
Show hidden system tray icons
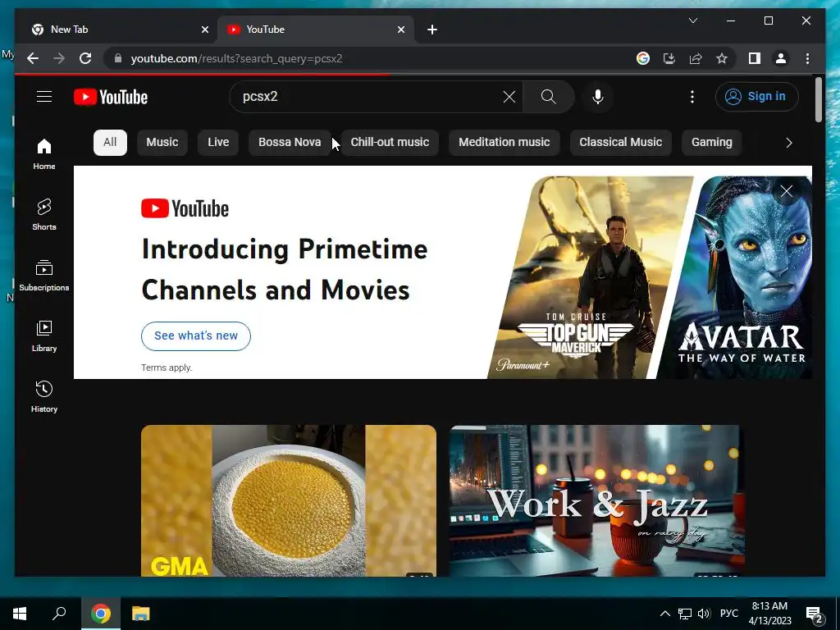tap(664, 614)
